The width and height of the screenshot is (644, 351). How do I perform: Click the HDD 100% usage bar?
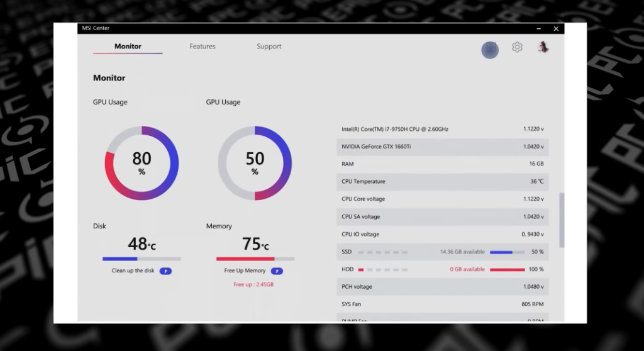(x=508, y=270)
